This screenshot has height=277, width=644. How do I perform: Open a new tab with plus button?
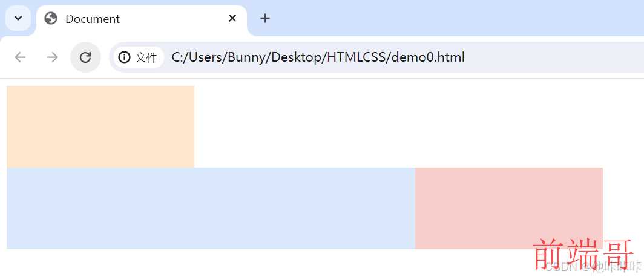click(x=264, y=18)
